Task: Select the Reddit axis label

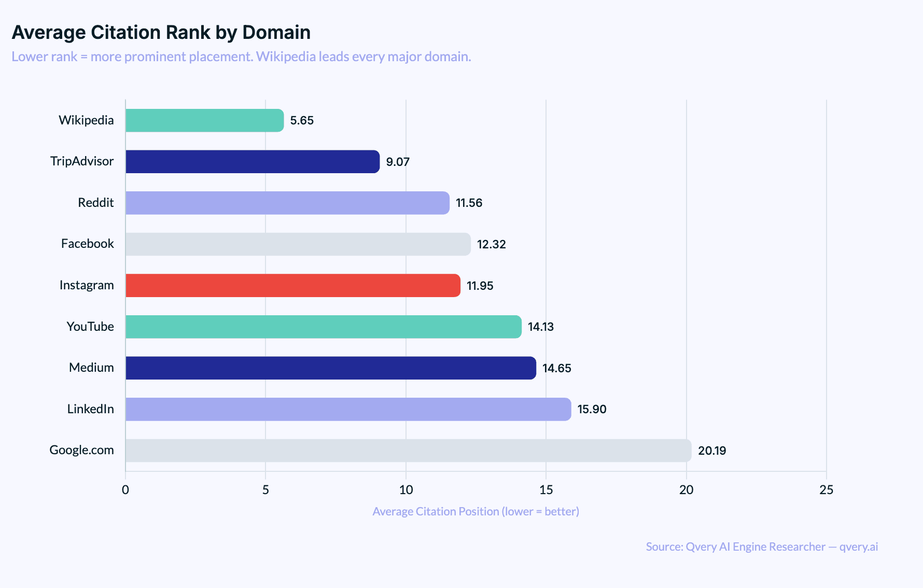Action: tap(96, 203)
